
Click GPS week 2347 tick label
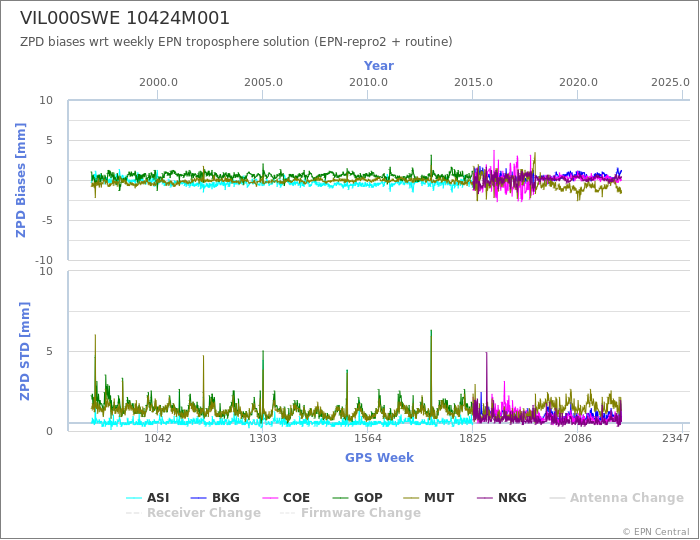[676, 438]
